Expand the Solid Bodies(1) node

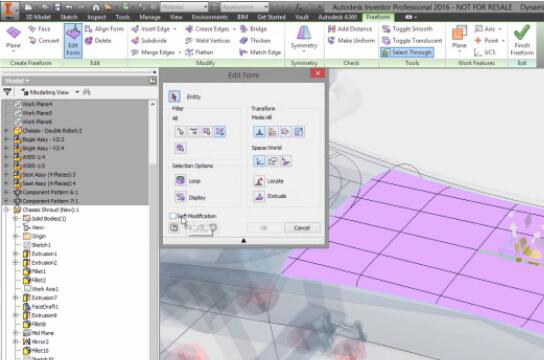tap(15, 218)
